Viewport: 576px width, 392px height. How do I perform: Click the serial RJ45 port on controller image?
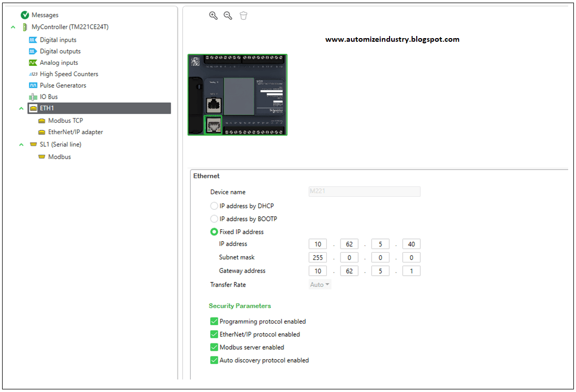[x=214, y=105]
